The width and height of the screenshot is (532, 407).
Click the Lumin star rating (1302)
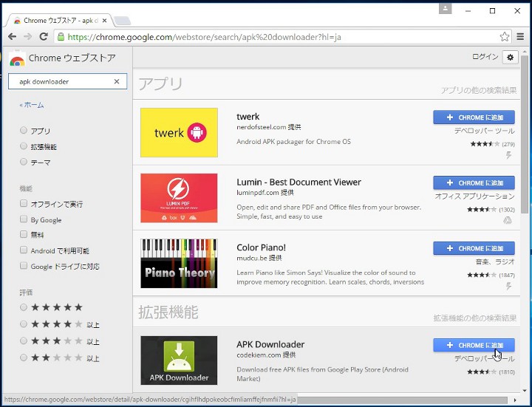coord(491,210)
